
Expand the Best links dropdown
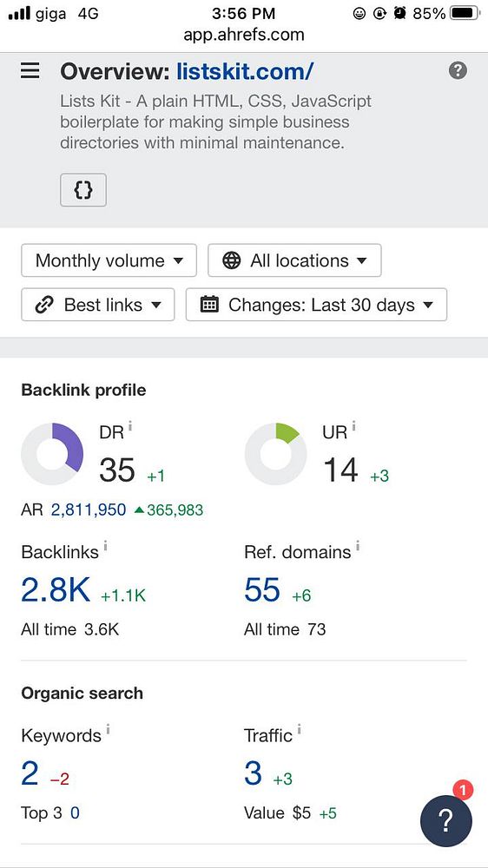98,305
